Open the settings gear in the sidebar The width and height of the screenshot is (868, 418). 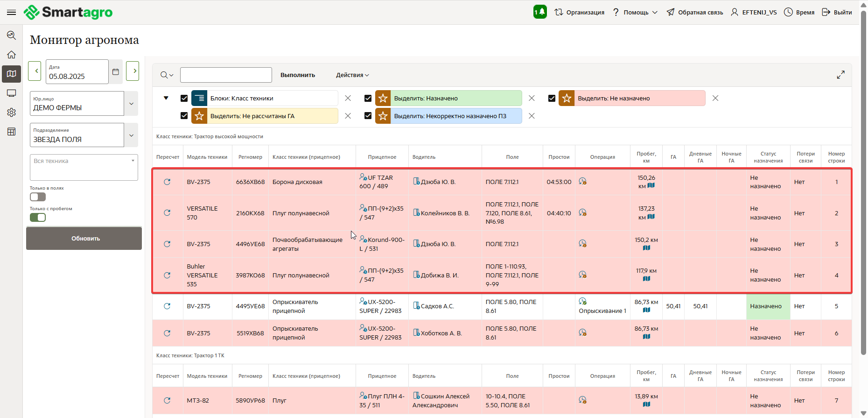tap(12, 113)
